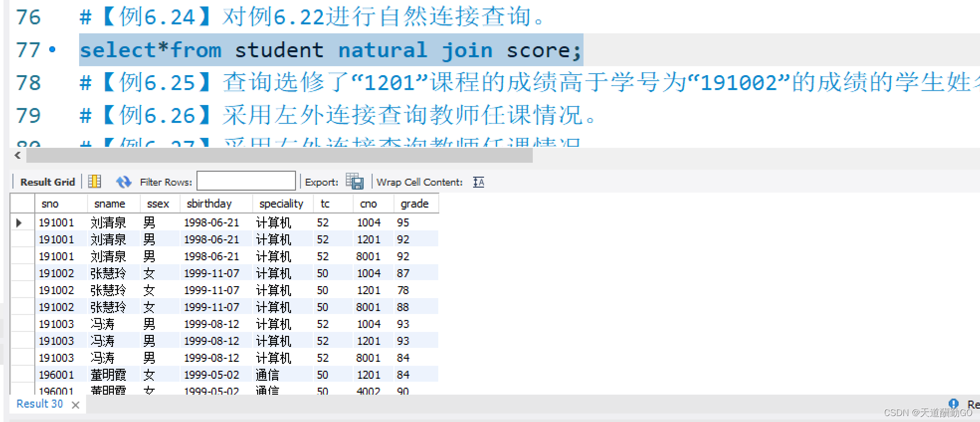Click the current row indicator arrow
Image resolution: width=980 pixels, height=422 pixels.
19,222
